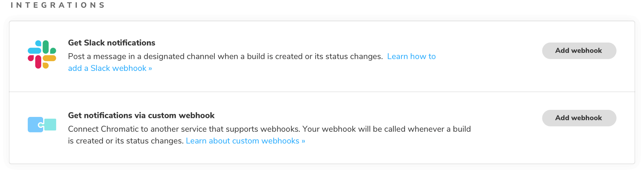Viewport: 644px width, 173px height.
Task: Click the yellow segment of Slack logo
Action: (x=49, y=62)
